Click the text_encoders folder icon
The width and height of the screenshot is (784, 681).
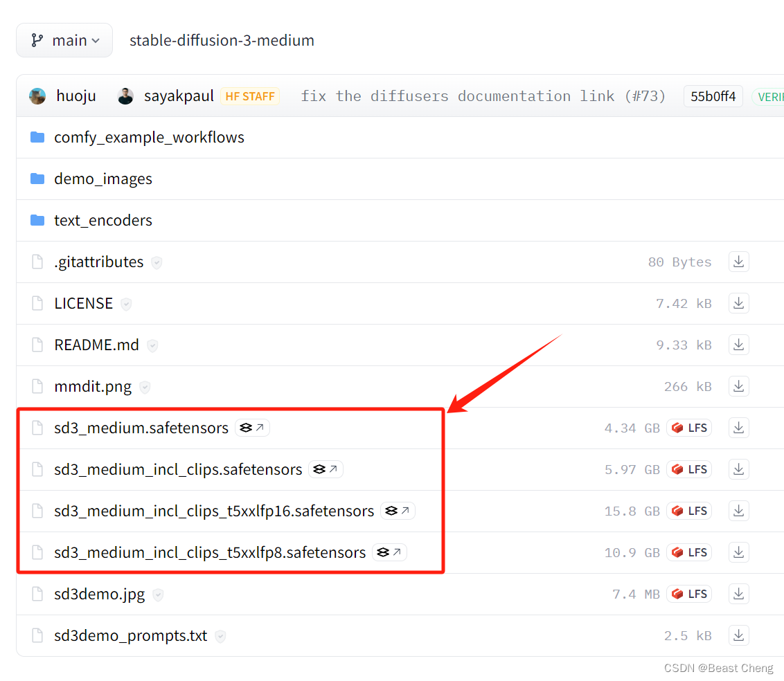click(x=37, y=220)
